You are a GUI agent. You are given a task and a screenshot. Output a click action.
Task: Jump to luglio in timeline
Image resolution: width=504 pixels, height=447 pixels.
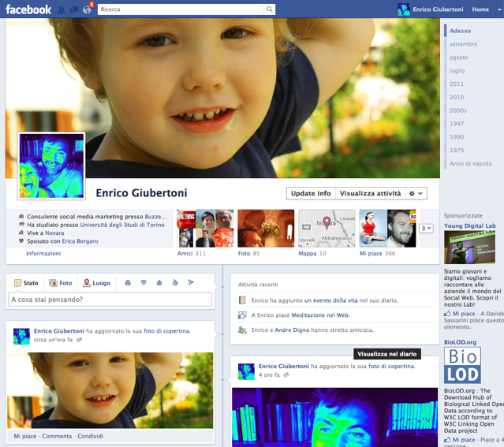(x=457, y=71)
